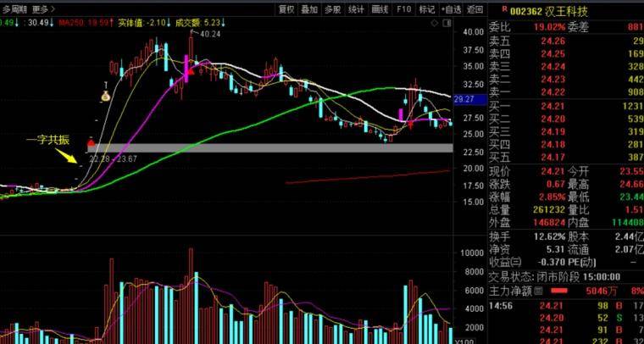Click the 换手 value 12.62%

pyautogui.click(x=550, y=237)
